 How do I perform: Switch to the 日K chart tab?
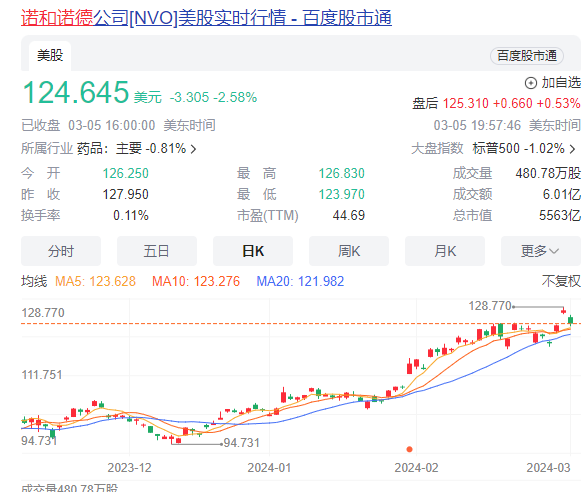click(x=253, y=251)
